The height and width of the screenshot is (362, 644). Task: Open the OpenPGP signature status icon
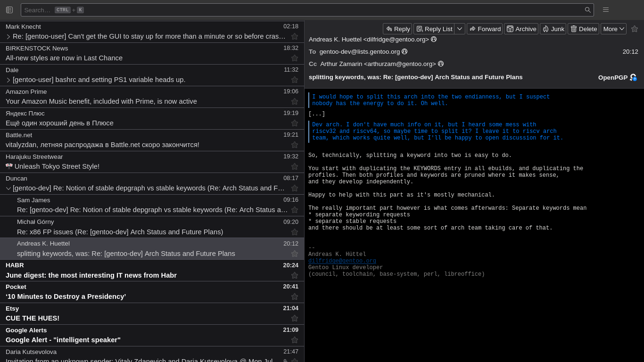tap(633, 77)
